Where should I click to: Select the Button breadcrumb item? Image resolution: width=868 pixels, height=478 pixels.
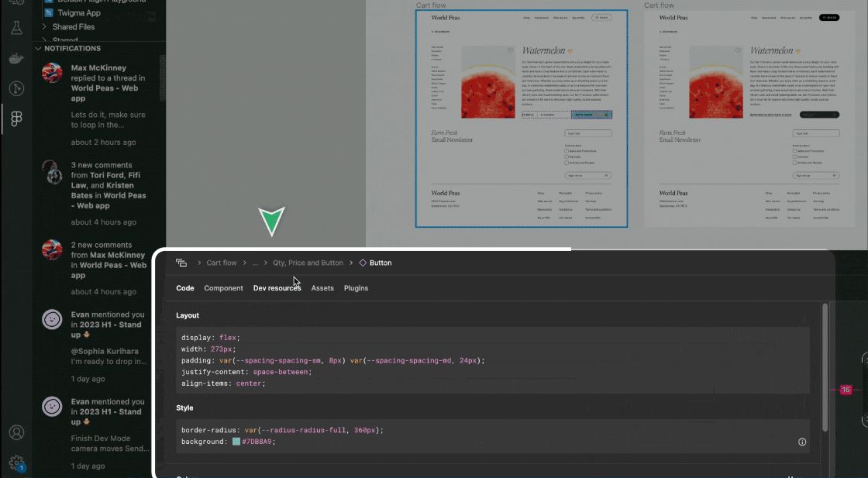coord(381,263)
